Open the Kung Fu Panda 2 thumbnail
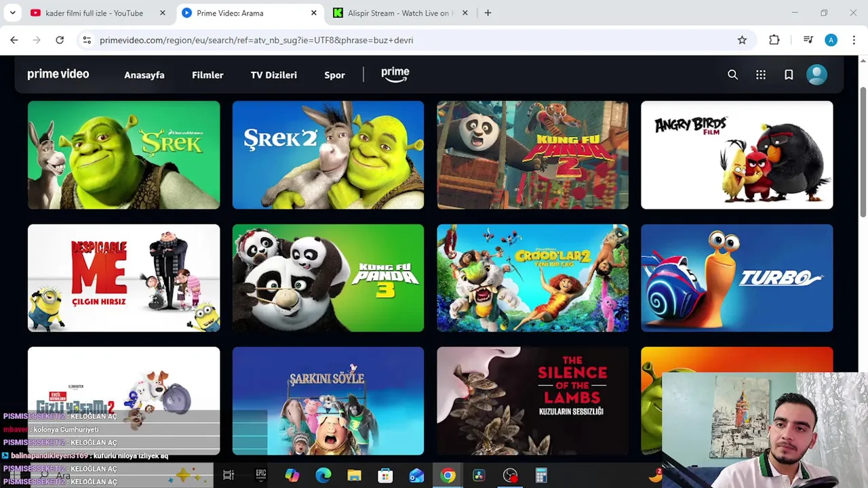This screenshot has height=488, width=868. (532, 155)
